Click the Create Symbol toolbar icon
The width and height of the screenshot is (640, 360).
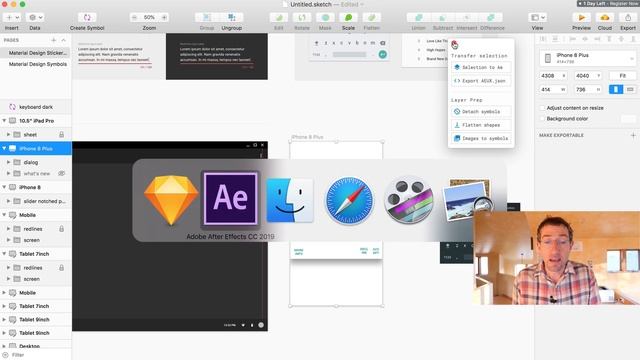click(x=87, y=18)
